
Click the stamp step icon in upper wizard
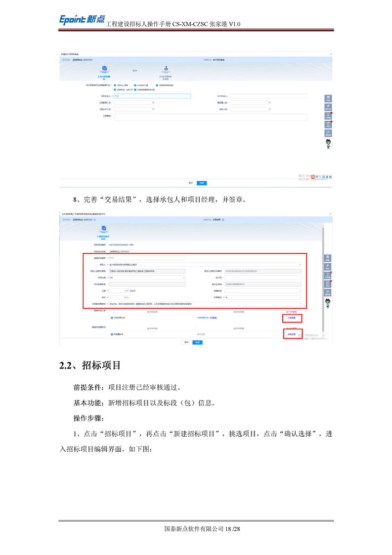tap(165, 70)
